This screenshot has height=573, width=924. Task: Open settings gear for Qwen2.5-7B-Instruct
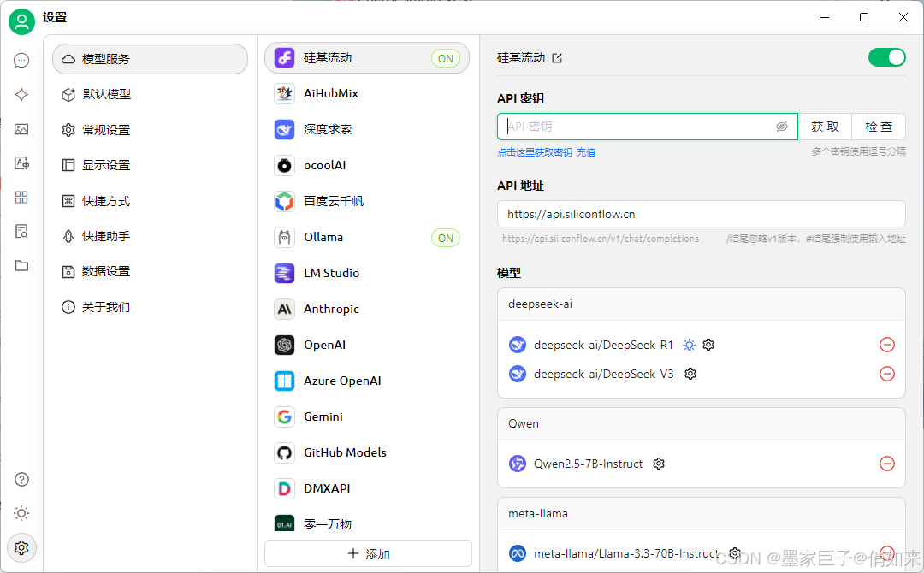(659, 464)
